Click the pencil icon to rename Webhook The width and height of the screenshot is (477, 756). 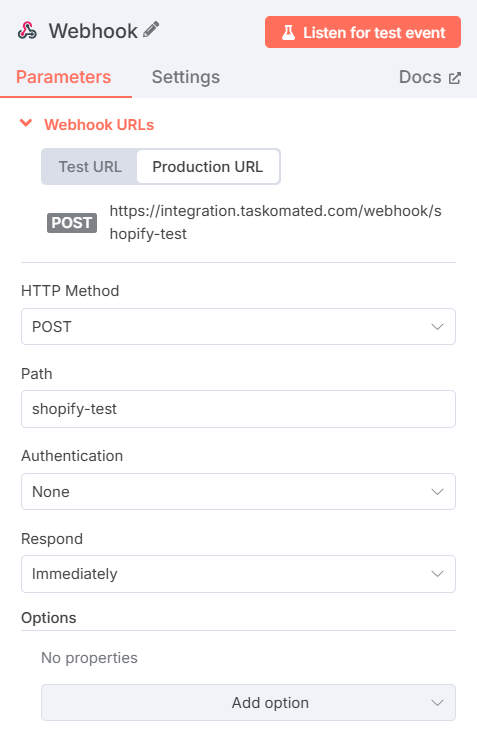151,29
